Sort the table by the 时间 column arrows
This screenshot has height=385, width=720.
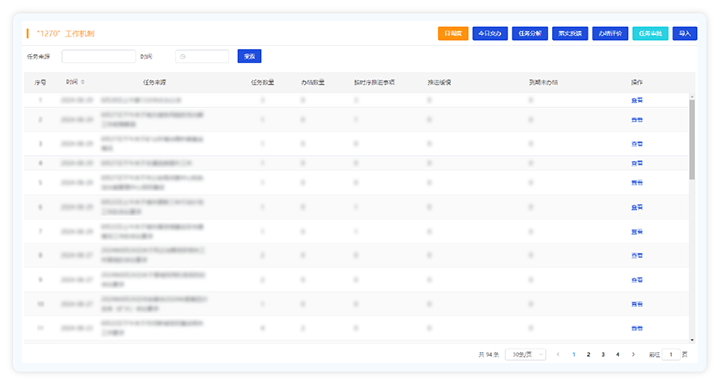83,82
